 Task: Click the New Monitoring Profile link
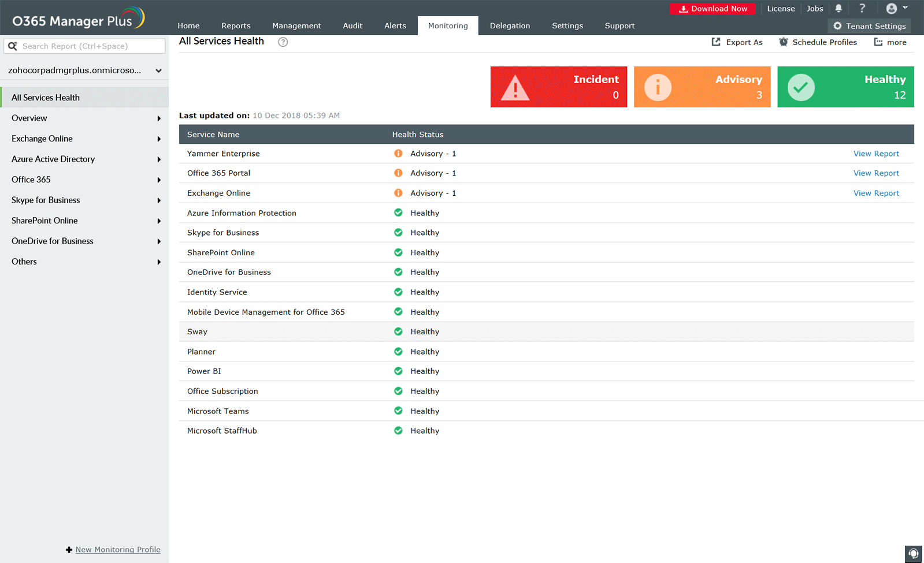click(118, 550)
